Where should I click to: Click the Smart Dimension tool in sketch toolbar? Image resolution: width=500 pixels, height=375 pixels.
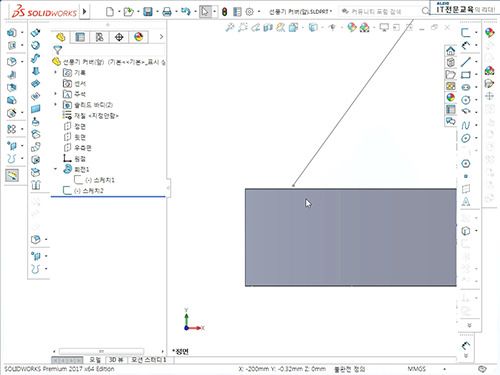(466, 45)
